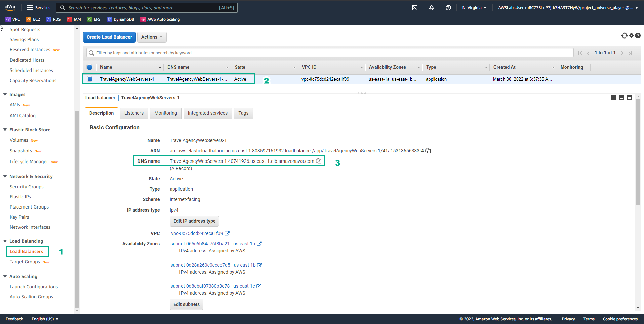Copy the DNS name to clipboard
The height and width of the screenshot is (324, 644).
[x=319, y=161]
